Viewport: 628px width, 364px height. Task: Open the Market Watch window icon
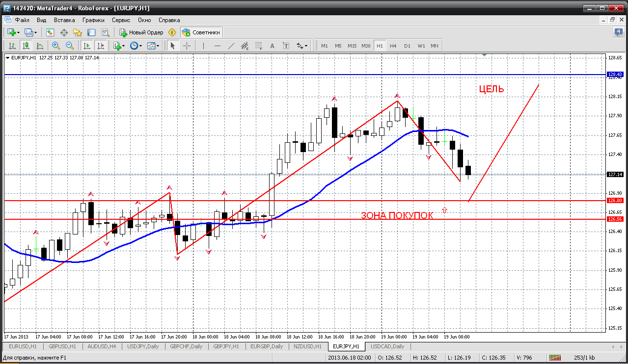[50, 32]
